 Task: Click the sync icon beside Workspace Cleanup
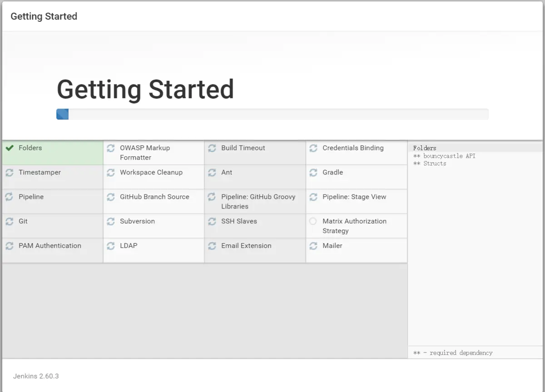[111, 173]
